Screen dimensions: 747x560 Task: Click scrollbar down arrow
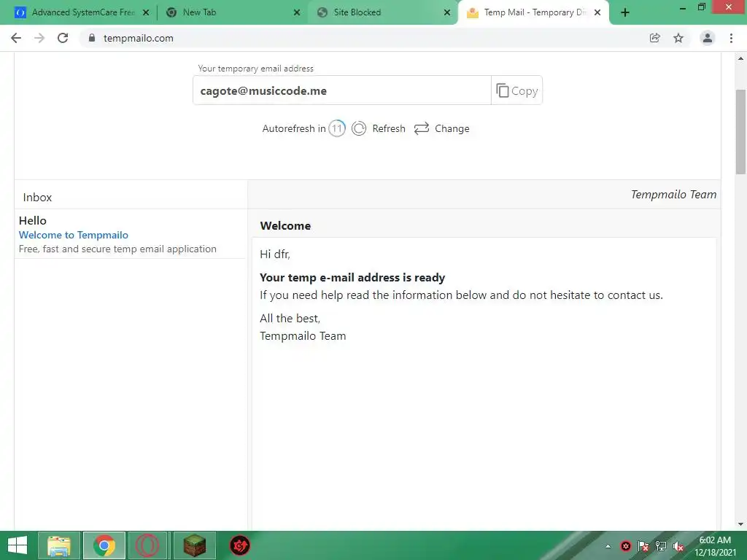[x=740, y=524]
